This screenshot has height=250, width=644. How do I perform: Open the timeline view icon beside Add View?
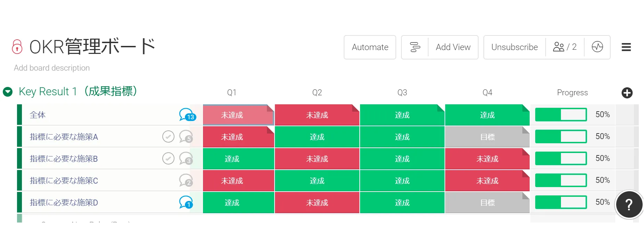tap(415, 47)
